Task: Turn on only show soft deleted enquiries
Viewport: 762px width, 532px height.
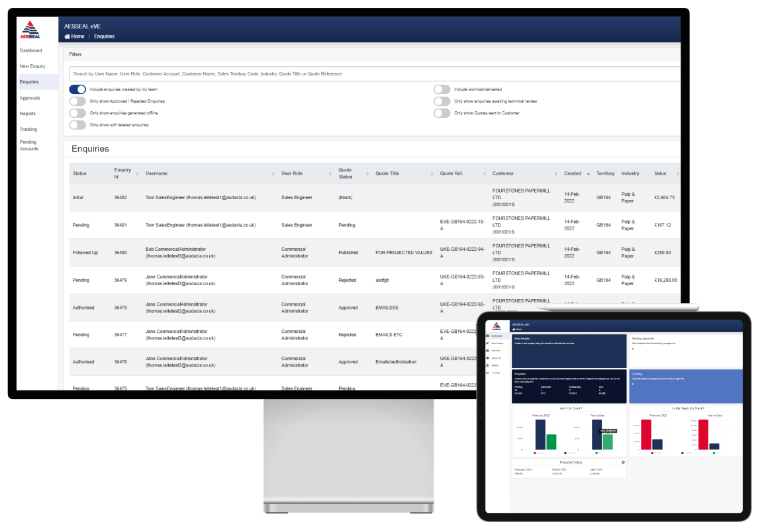Action: (77, 124)
